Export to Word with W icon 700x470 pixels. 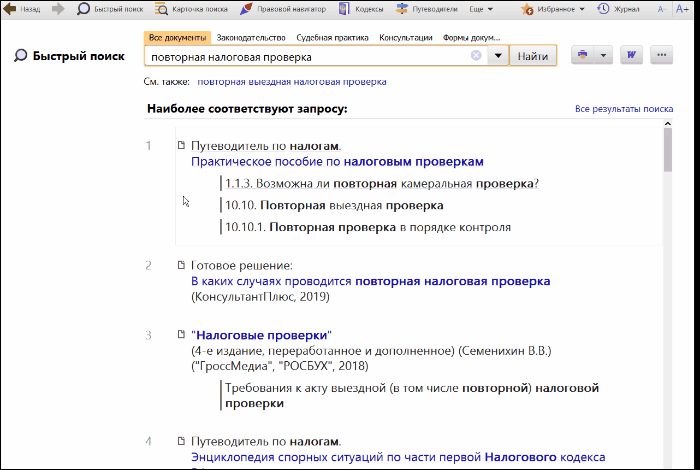(x=631, y=55)
